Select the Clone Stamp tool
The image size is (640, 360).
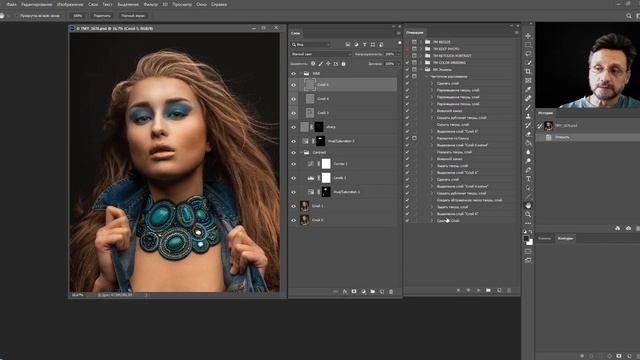528,116
